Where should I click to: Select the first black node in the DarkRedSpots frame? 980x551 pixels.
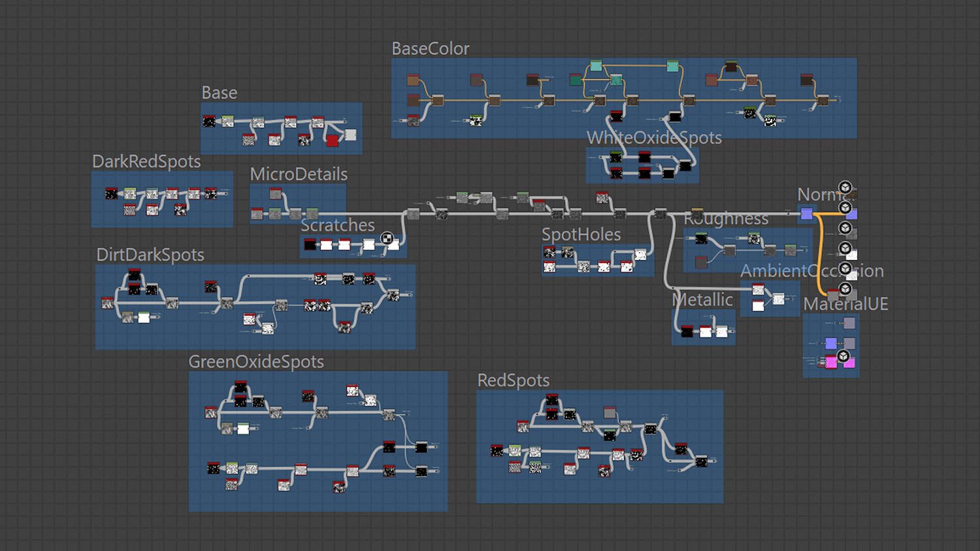111,193
